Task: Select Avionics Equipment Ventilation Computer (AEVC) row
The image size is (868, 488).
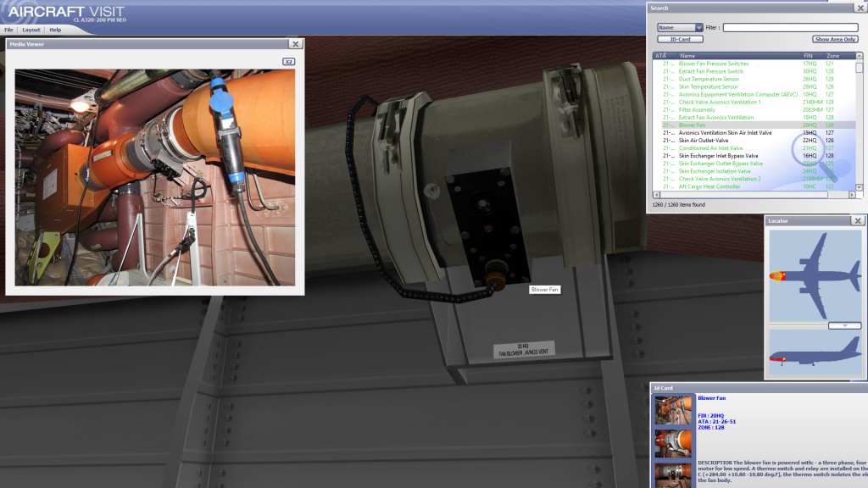Action: coord(755,95)
